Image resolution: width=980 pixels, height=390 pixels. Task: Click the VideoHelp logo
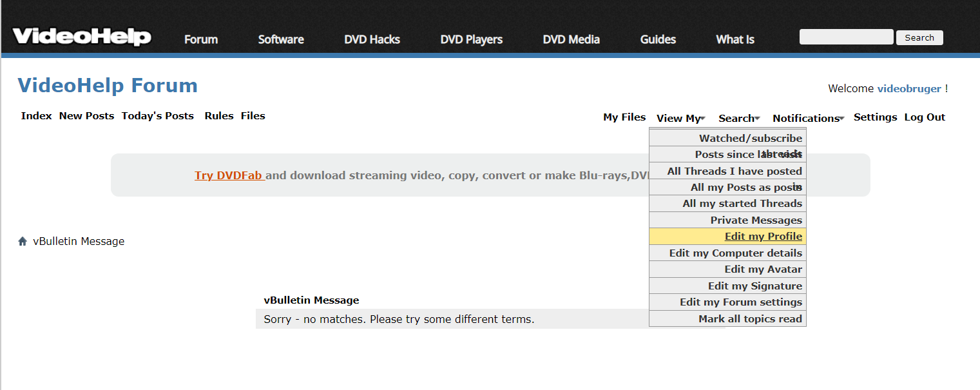82,37
